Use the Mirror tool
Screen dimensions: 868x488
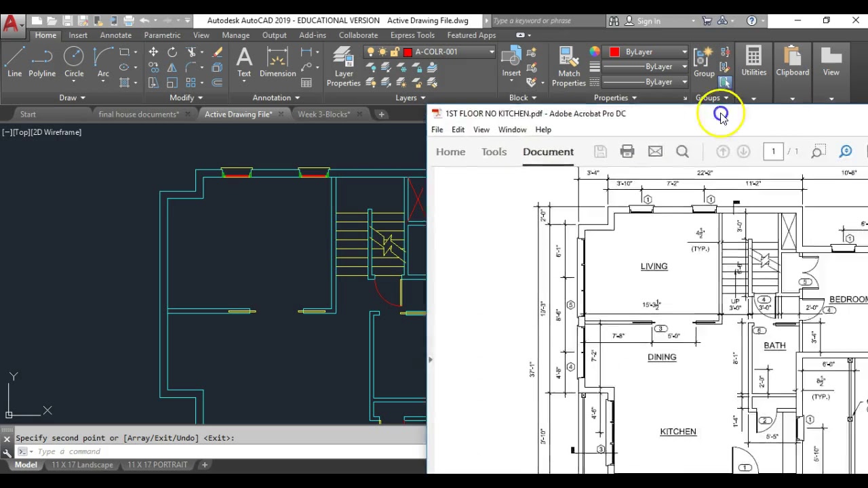coord(172,67)
